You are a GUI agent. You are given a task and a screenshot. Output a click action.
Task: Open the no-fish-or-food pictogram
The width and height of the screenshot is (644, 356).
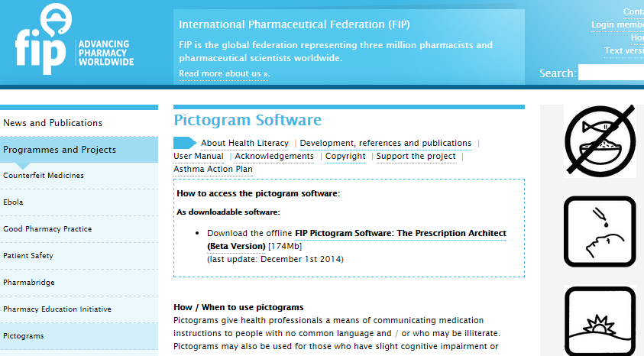pos(600,141)
